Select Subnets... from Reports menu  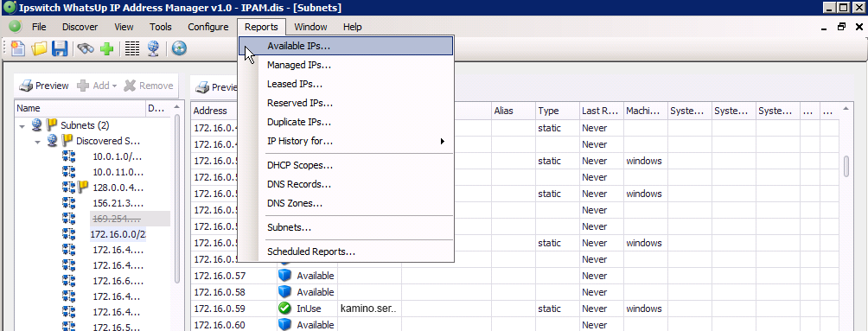point(346,227)
